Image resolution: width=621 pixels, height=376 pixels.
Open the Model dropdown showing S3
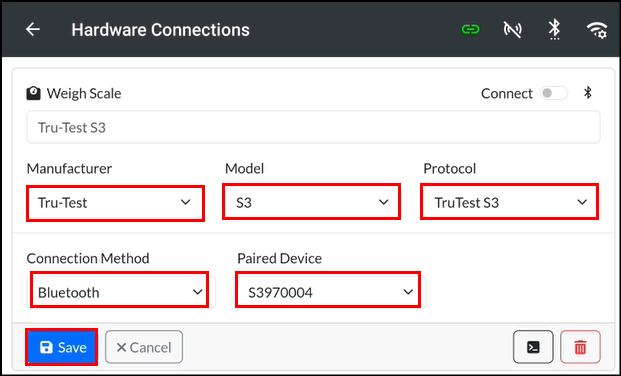coord(311,202)
